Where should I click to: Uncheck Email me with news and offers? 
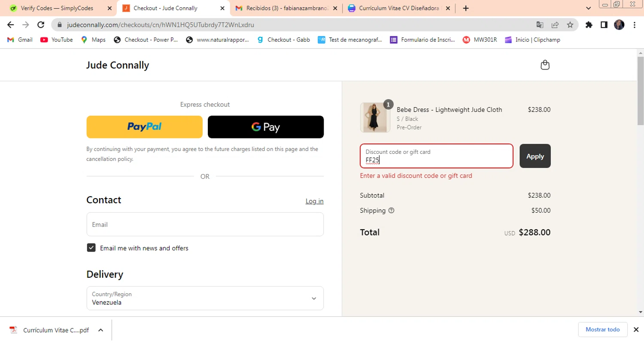click(91, 248)
